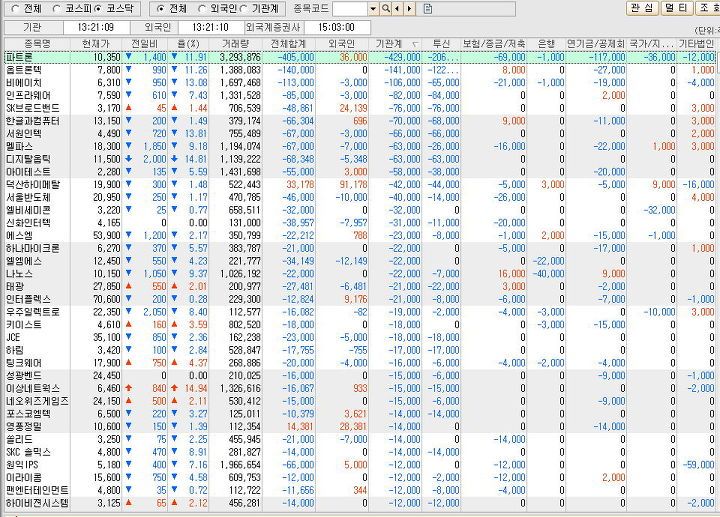Image resolution: width=720 pixels, height=517 pixels.
Task: Click the 은행 column header
Action: (546, 44)
